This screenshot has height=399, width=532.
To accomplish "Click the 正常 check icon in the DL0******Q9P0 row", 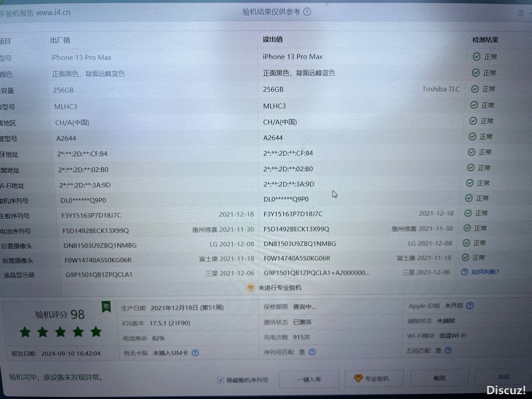I will pos(469,198).
